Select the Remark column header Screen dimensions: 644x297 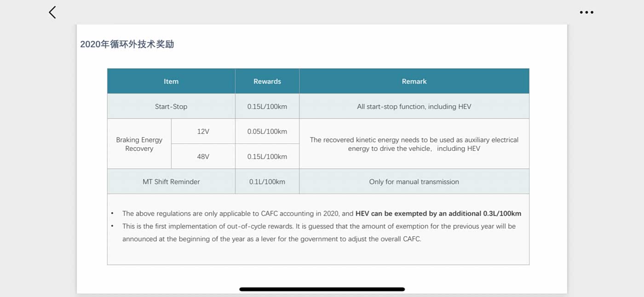[x=414, y=81]
